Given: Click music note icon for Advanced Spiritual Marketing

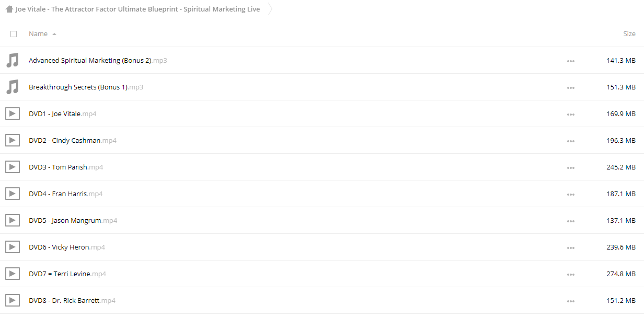Looking at the screenshot, I should (x=12, y=60).
